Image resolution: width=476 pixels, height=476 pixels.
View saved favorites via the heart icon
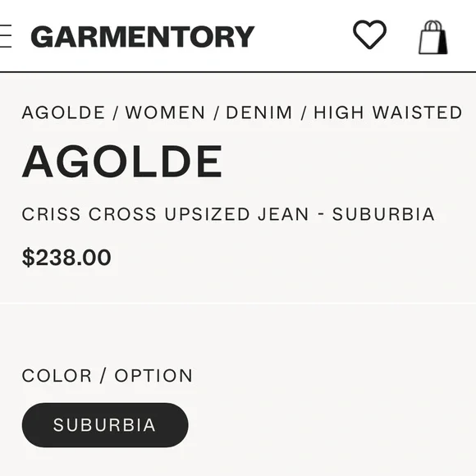[x=369, y=34]
